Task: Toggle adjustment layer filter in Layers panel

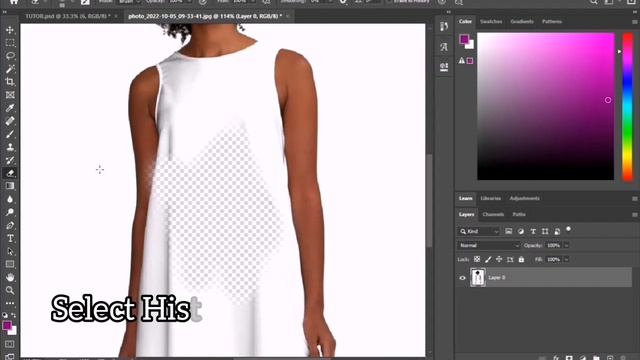Action: coord(521,231)
